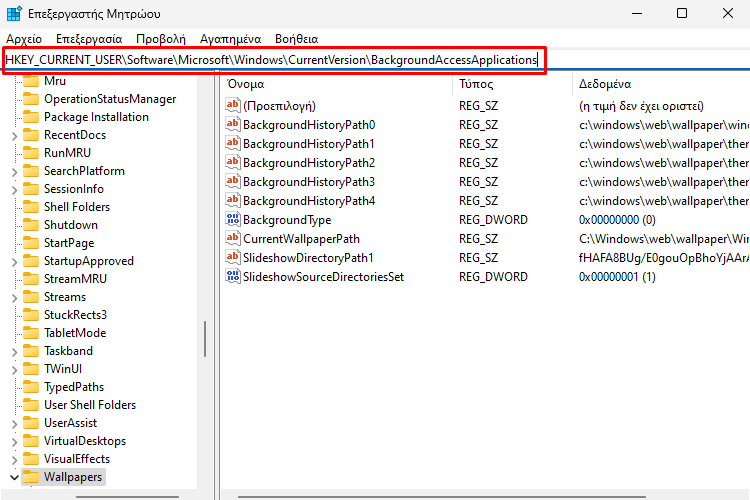Screen dimensions: 750x500
Task: Click the (Προεπιλογή) string value icon
Action: [x=233, y=105]
